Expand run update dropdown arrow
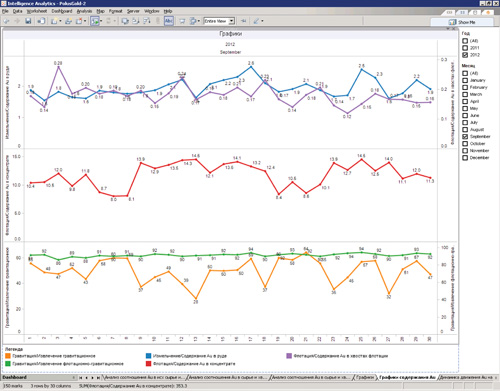 point(114,21)
